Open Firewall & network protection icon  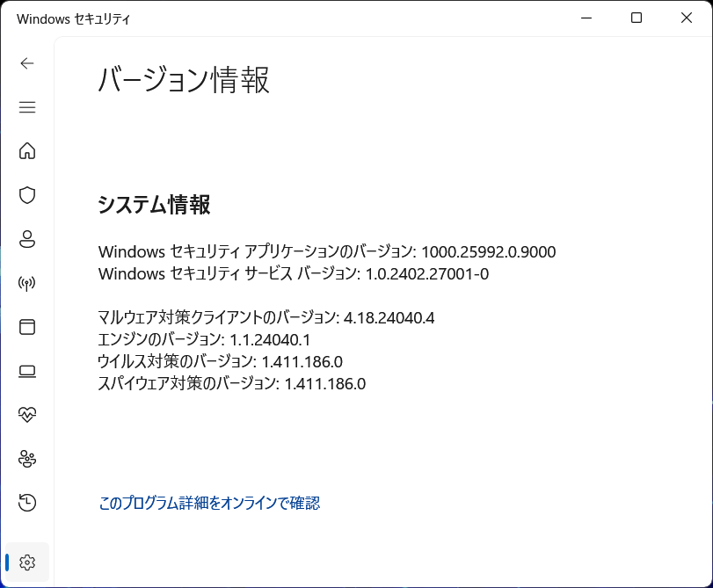pyautogui.click(x=27, y=283)
